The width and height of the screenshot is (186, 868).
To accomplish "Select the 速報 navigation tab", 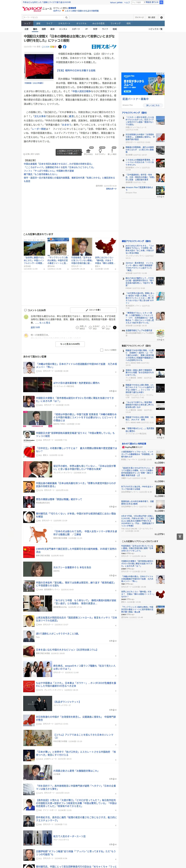I will tap(38, 24).
